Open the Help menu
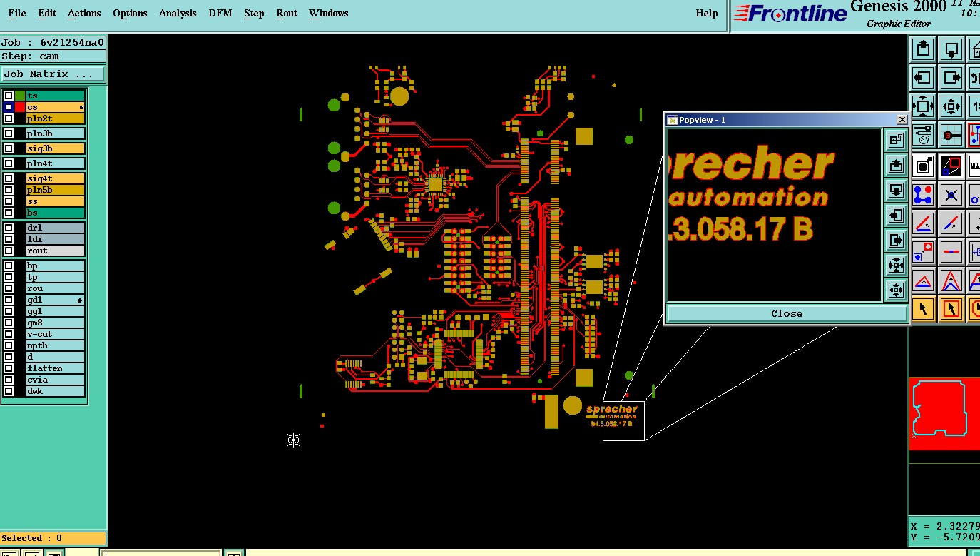 coord(707,13)
